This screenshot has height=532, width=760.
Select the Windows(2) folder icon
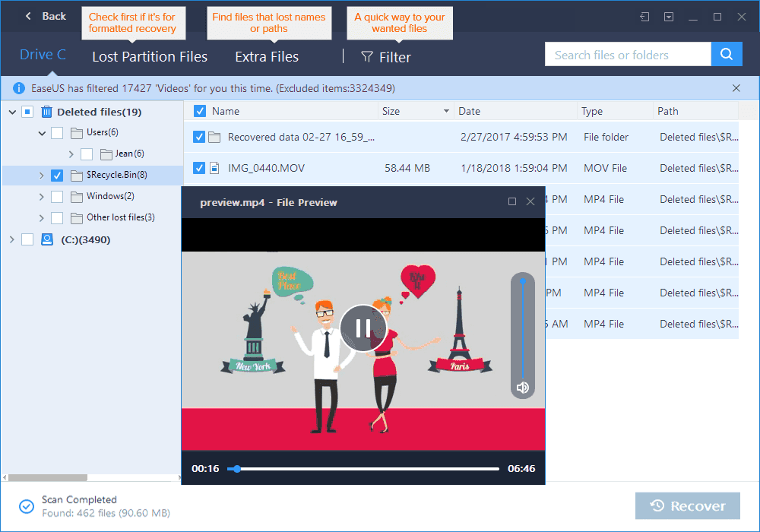pyautogui.click(x=77, y=197)
